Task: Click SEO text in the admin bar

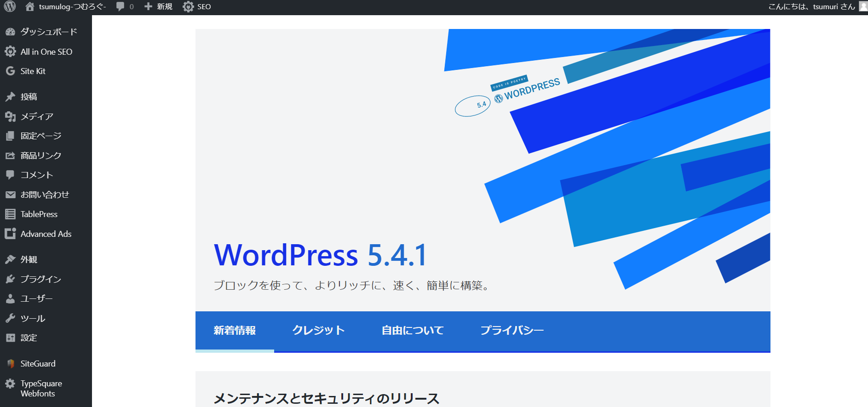Action: pyautogui.click(x=204, y=6)
